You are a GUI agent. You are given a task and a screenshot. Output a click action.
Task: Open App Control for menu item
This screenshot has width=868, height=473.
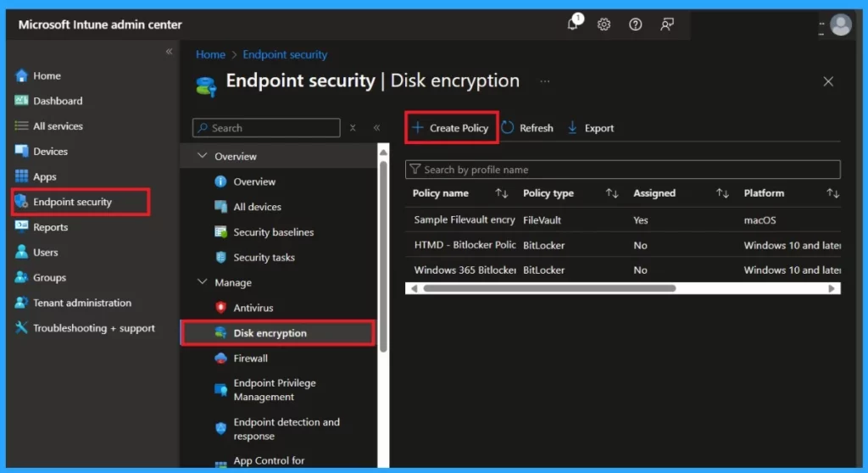269,460
